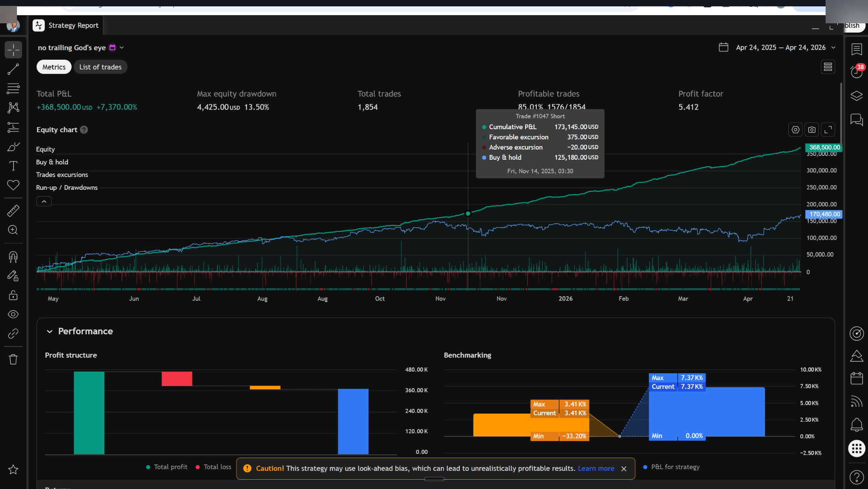Dismiss the look-ahead bias caution
868x489 pixels.
pyautogui.click(x=624, y=469)
